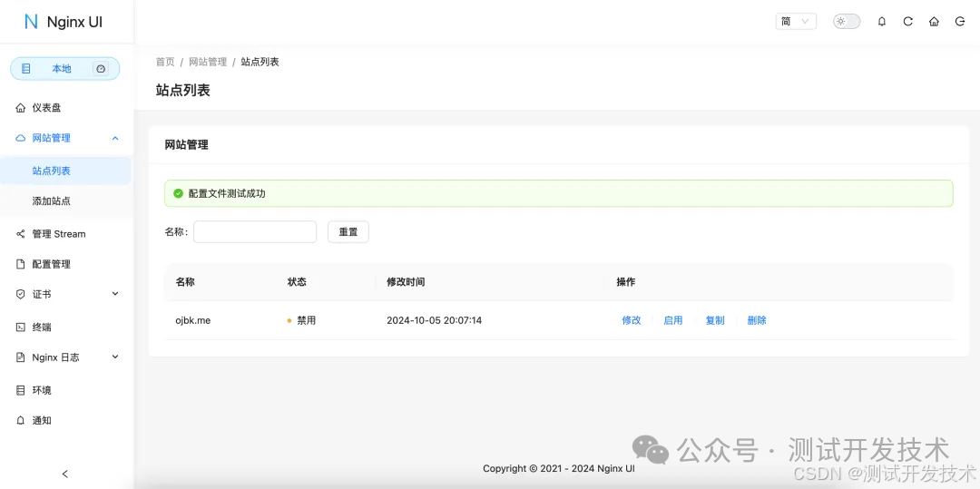Image resolution: width=980 pixels, height=489 pixels.
Task: Click the icon button beside 本地 environment
Action: coord(101,69)
